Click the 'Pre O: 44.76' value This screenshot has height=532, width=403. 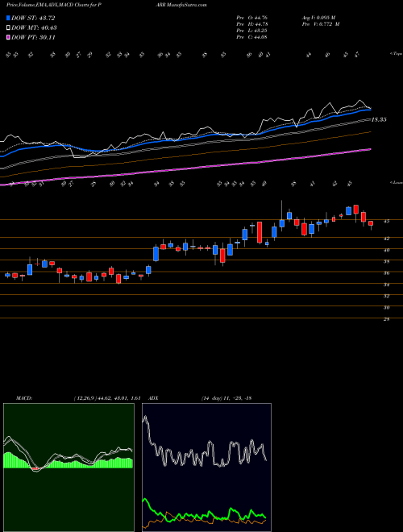tap(252, 18)
